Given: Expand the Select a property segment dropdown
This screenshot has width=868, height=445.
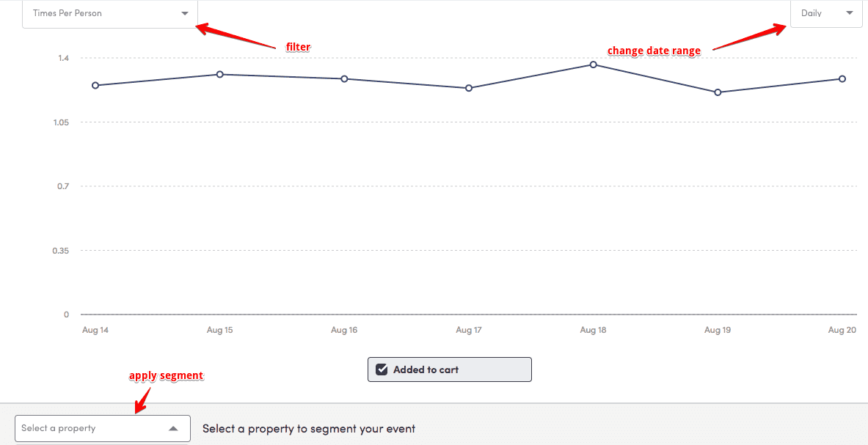Looking at the screenshot, I should [102, 428].
